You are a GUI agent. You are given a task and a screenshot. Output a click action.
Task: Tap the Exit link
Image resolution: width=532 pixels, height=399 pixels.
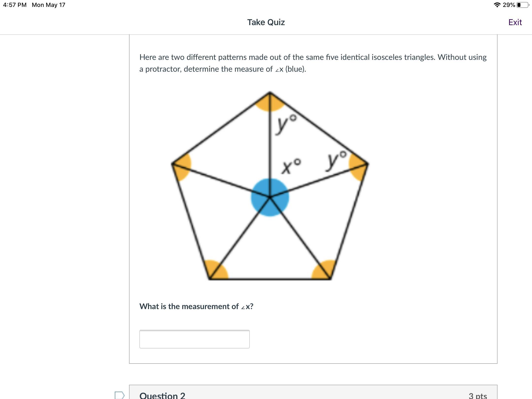click(x=515, y=22)
